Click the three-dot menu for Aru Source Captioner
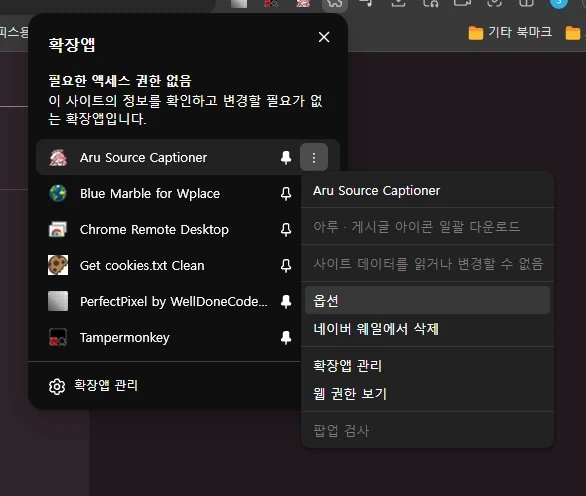Screen dimensions: 586x496 314,157
